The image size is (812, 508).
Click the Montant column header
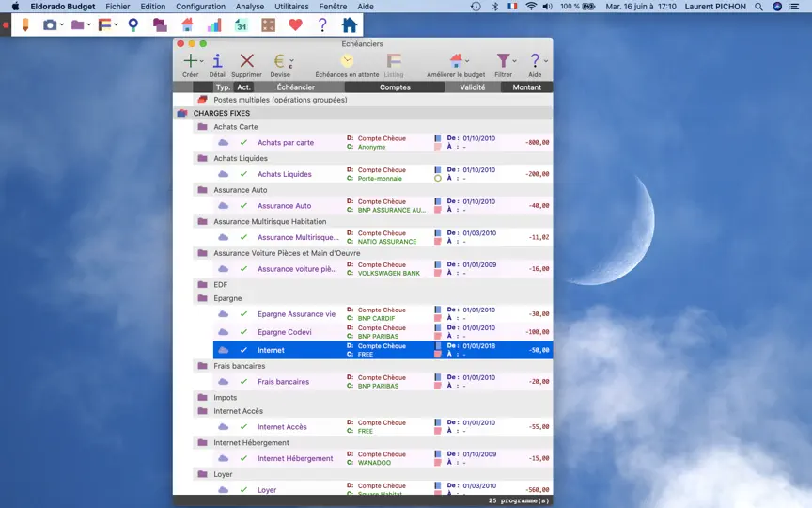tap(526, 87)
